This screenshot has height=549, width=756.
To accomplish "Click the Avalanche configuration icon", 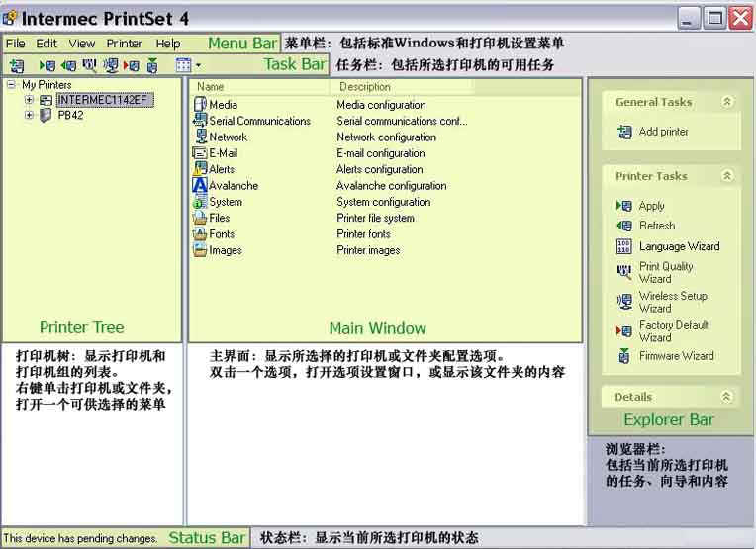I will pyautogui.click(x=200, y=185).
